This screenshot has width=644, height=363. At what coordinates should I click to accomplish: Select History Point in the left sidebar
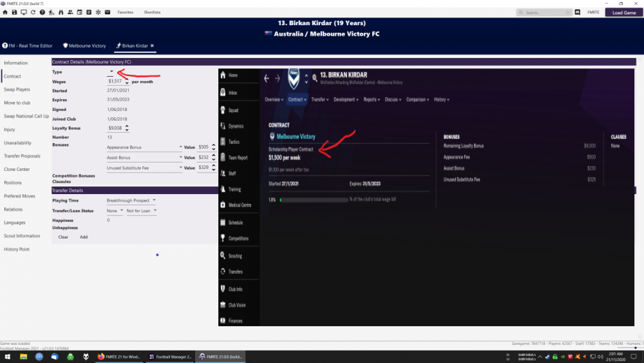[17, 249]
